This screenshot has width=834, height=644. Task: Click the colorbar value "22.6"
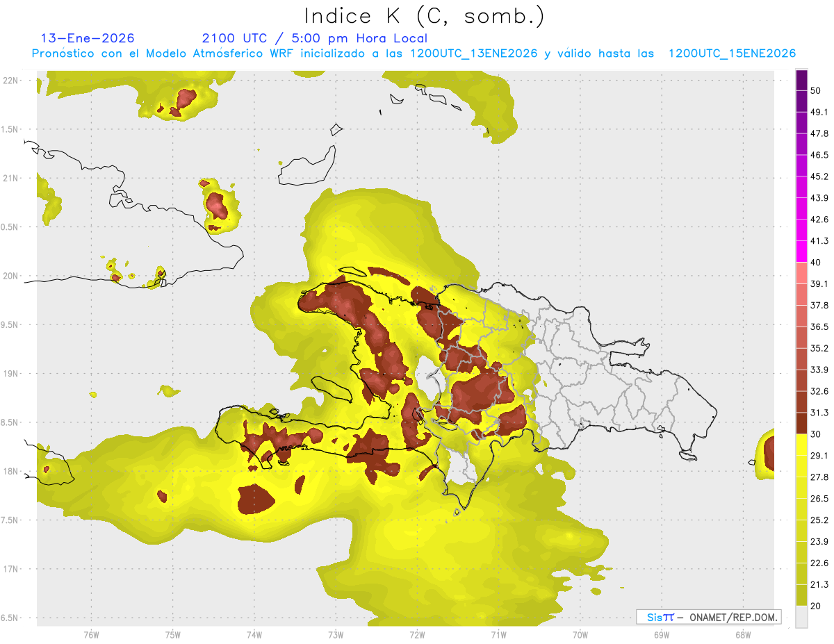819,563
